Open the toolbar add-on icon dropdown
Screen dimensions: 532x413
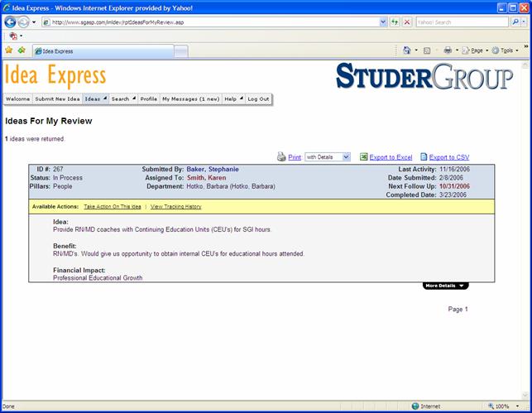[21, 36]
